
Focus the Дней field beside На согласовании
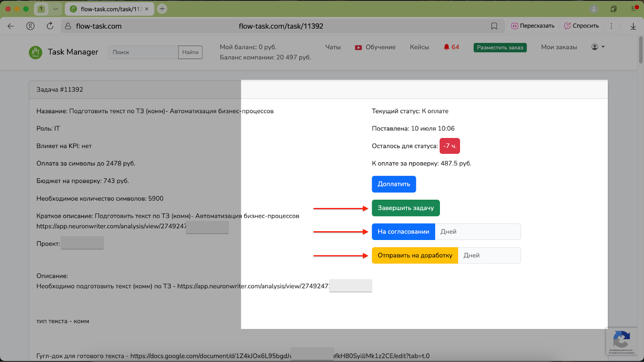pyautogui.click(x=477, y=232)
